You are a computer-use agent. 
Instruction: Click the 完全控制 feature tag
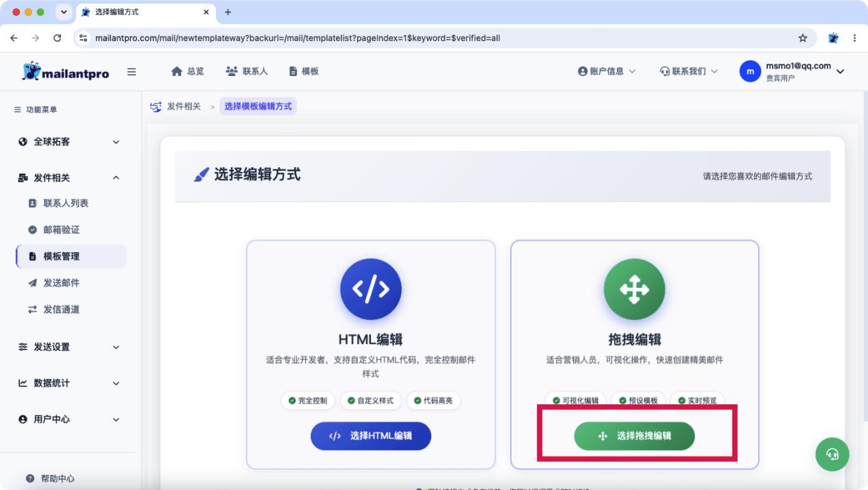coord(308,401)
